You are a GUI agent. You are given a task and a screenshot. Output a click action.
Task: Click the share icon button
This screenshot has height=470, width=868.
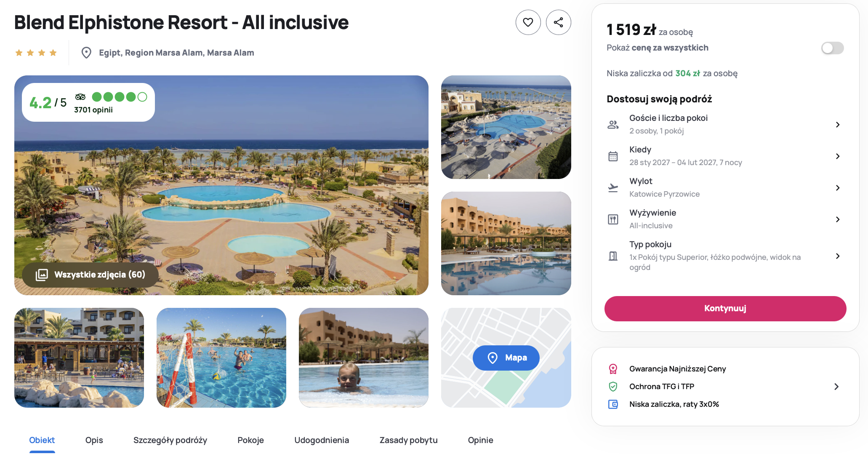pyautogui.click(x=558, y=22)
